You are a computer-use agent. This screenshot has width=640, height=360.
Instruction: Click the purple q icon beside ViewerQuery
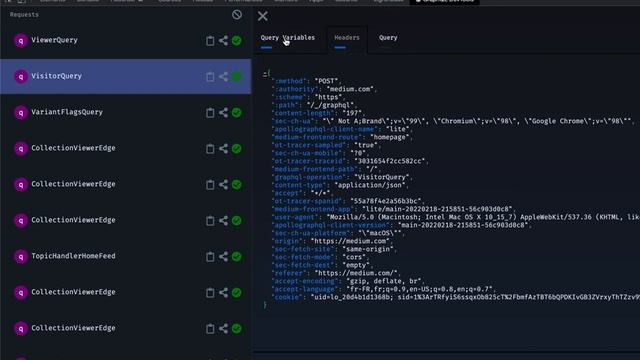(21, 40)
